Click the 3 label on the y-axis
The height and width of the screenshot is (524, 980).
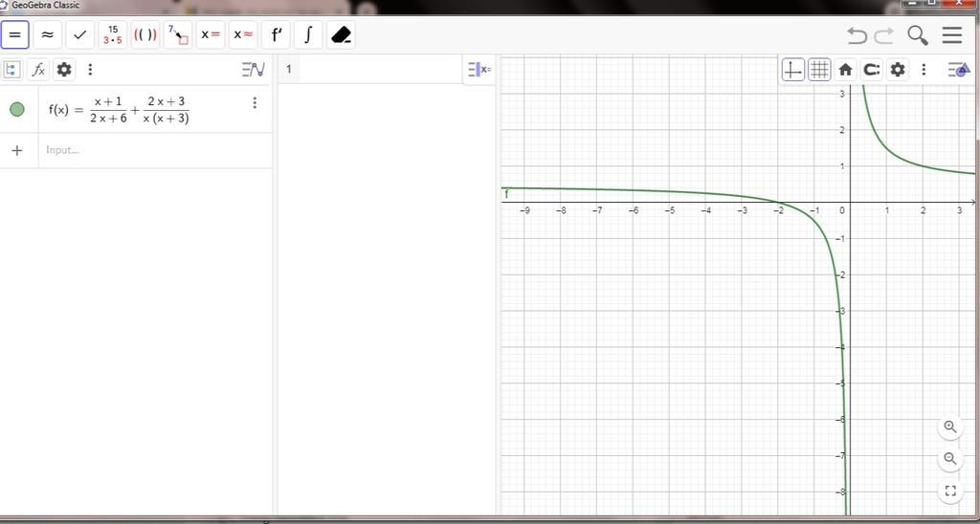coord(842,94)
